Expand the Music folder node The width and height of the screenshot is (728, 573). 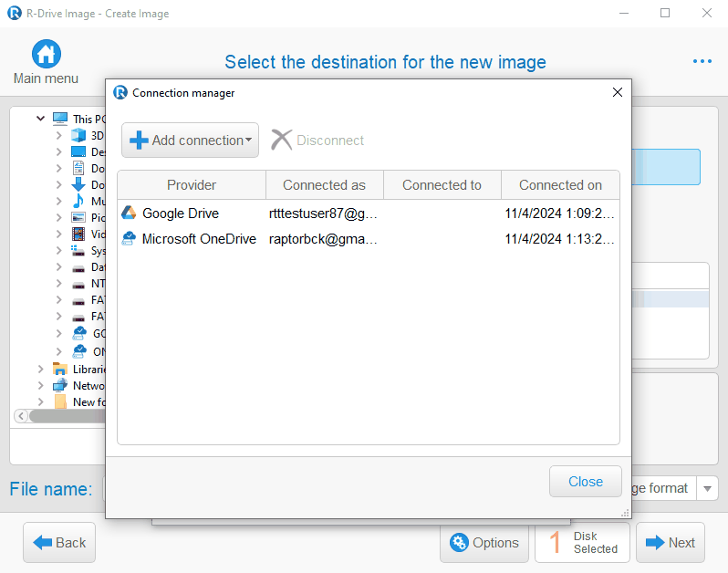(58, 201)
